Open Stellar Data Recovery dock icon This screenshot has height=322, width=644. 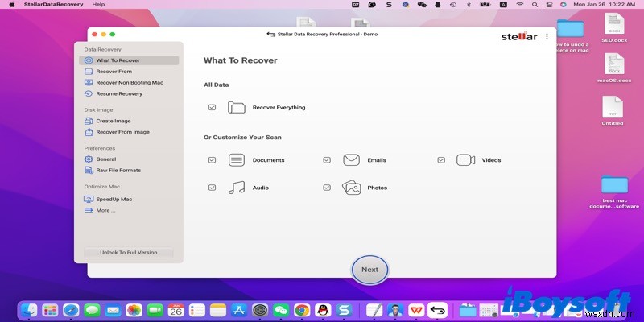click(x=437, y=310)
